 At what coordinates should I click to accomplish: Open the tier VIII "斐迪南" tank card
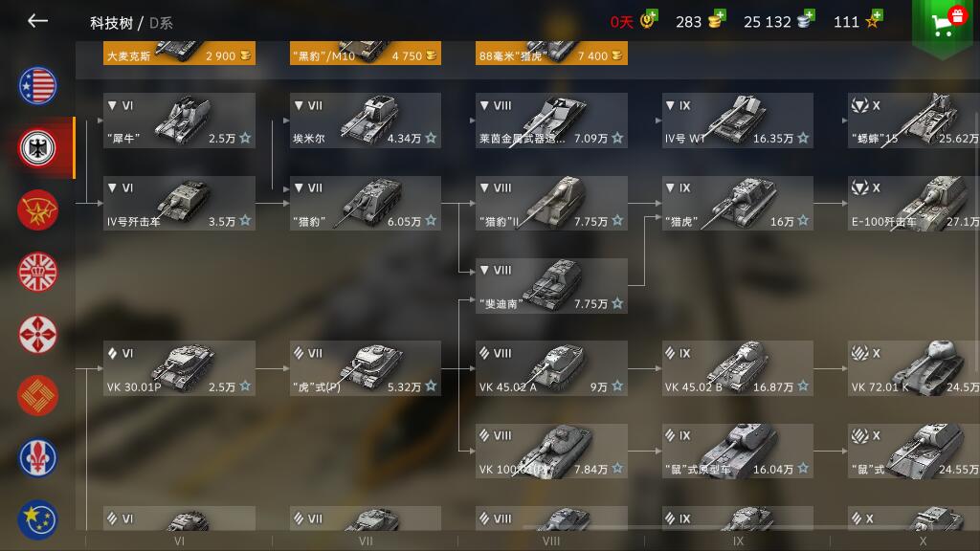coord(551,286)
